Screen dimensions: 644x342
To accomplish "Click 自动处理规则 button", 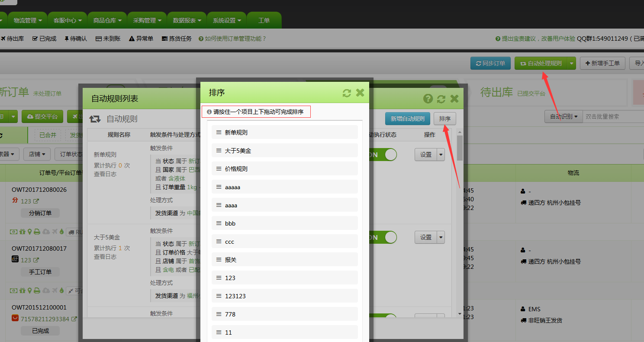I will [x=541, y=63].
